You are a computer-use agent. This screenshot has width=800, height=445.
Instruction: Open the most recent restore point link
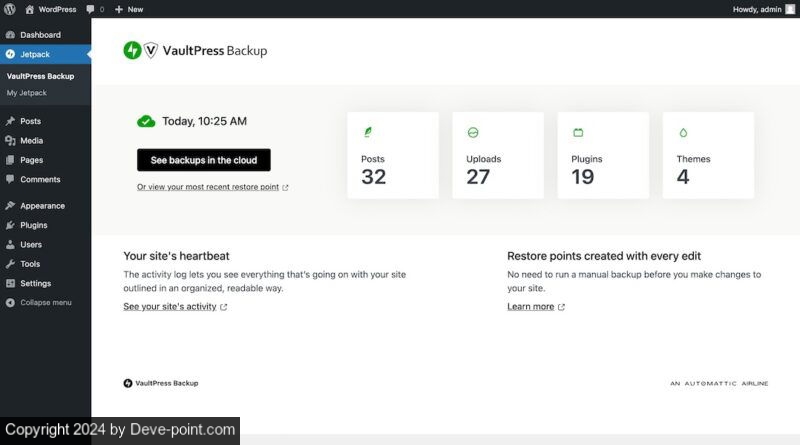point(208,187)
